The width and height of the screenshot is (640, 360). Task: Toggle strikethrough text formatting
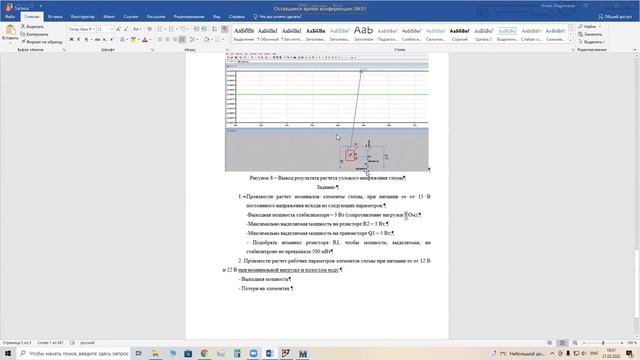point(97,40)
